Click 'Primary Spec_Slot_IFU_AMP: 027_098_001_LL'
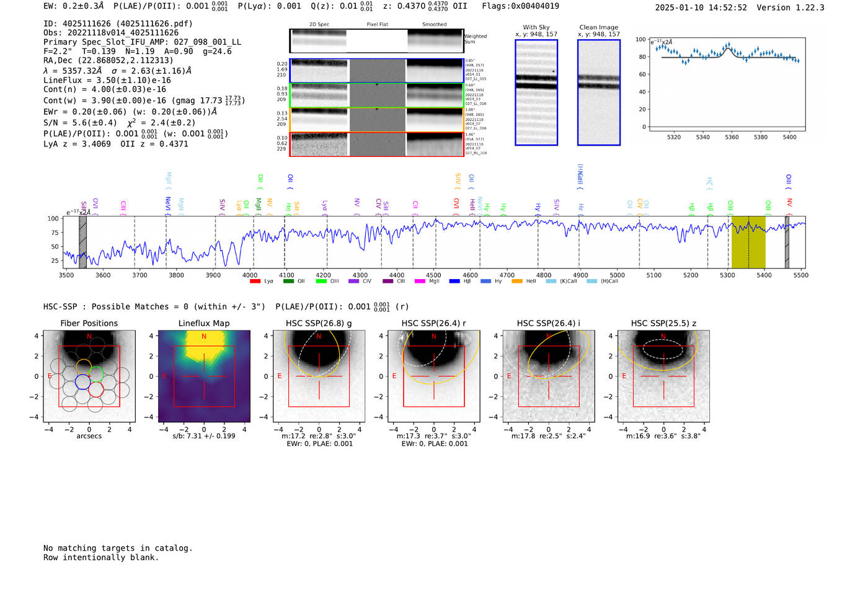This screenshot has height=591, width=868. point(143,42)
